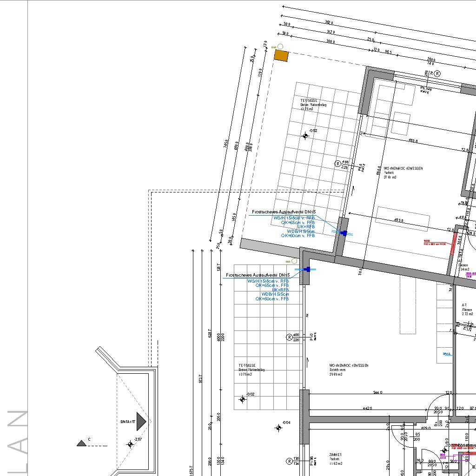Viewport: 476px width, 476px height.
Task: Select lower Frostsicheres Auslaufventil DN15 label
Action: click(258, 275)
